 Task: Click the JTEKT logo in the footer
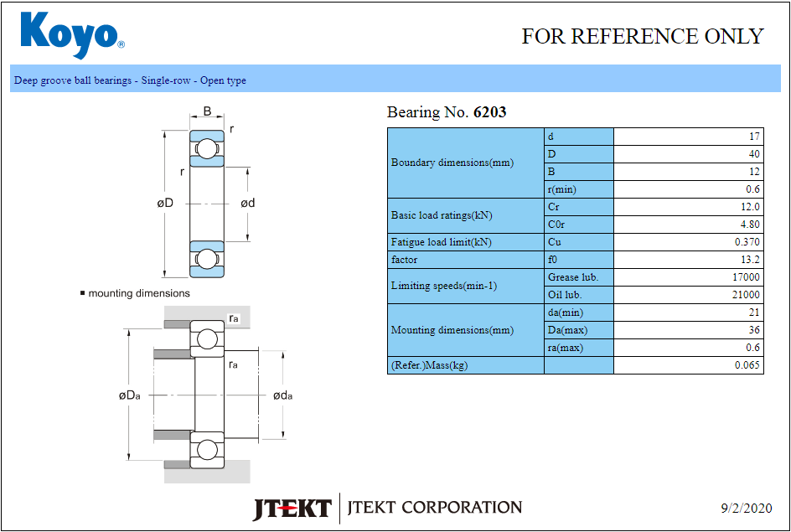292,509
